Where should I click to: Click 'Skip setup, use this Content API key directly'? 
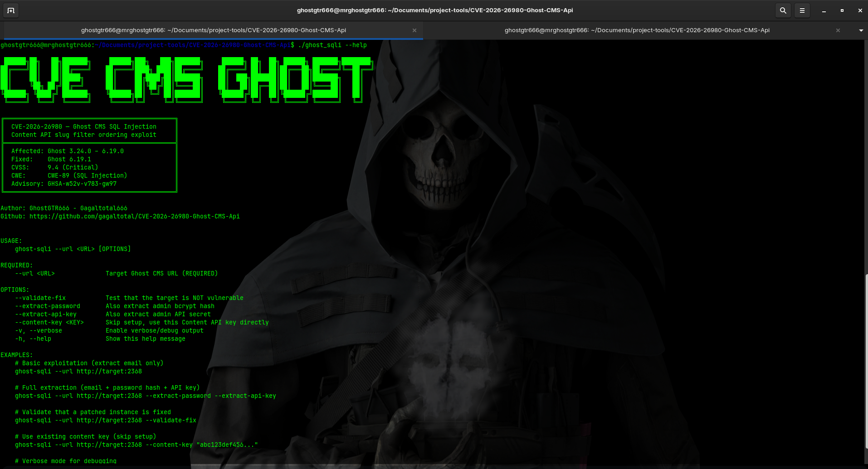(187, 323)
